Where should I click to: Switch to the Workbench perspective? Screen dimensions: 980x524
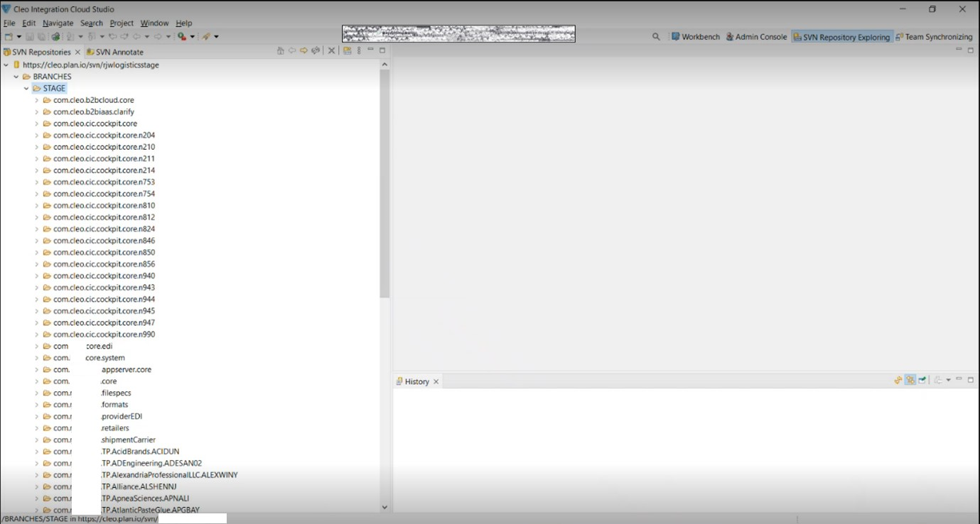point(696,37)
